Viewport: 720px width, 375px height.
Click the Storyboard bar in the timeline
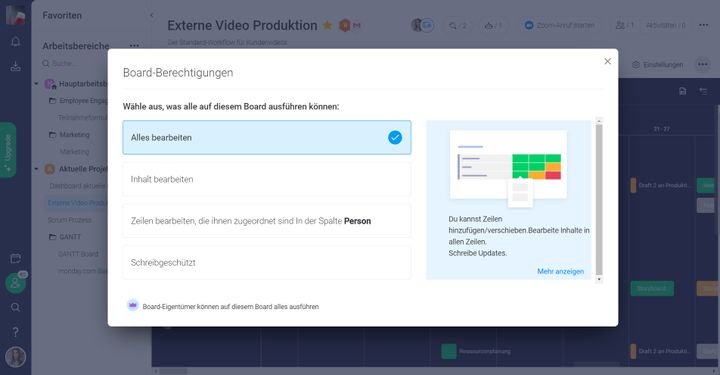[x=652, y=288]
